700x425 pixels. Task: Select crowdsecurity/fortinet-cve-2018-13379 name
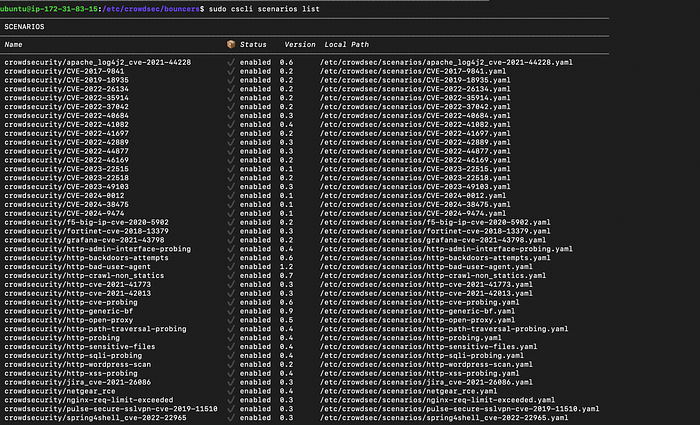pos(87,231)
